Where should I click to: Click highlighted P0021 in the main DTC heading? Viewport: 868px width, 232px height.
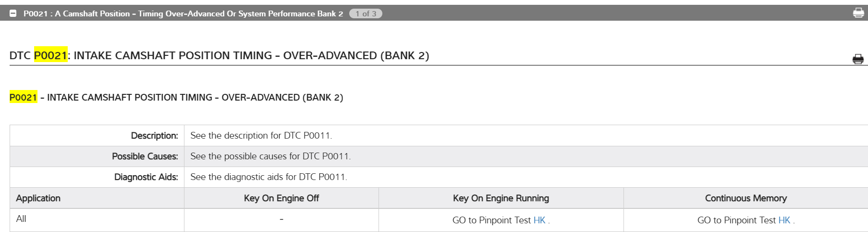pos(50,55)
